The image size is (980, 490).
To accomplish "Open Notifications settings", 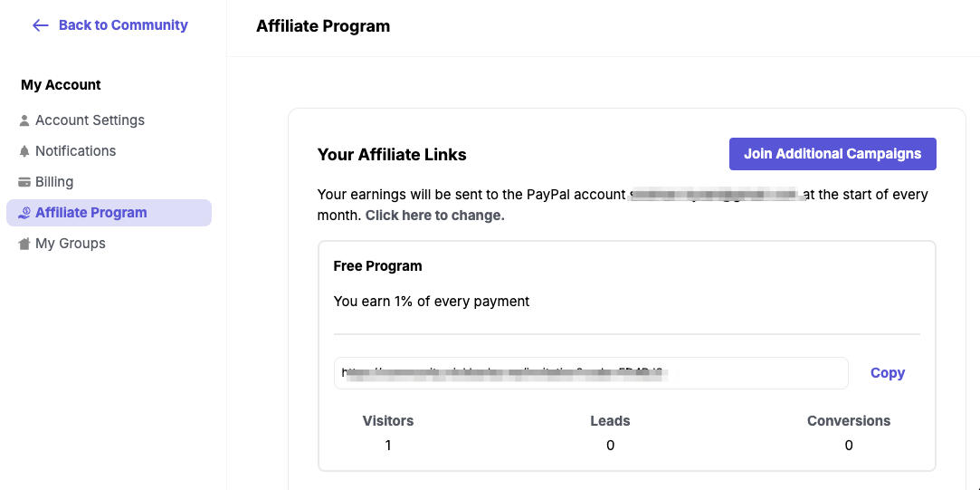I will [75, 151].
